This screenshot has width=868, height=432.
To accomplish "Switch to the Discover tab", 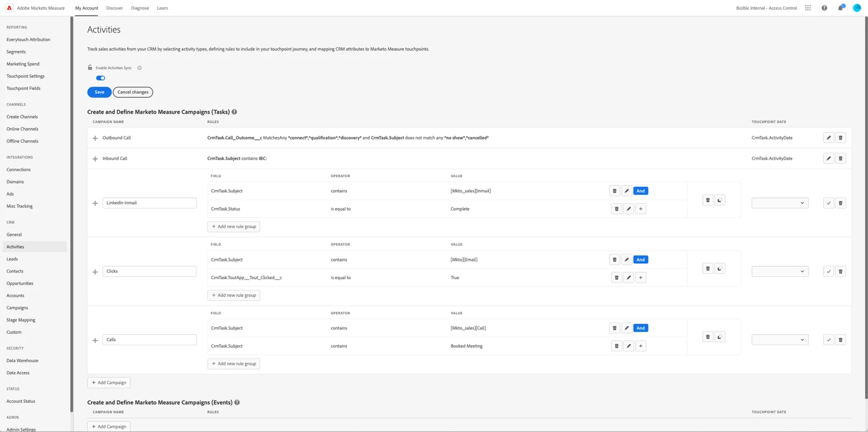I will point(115,8).
